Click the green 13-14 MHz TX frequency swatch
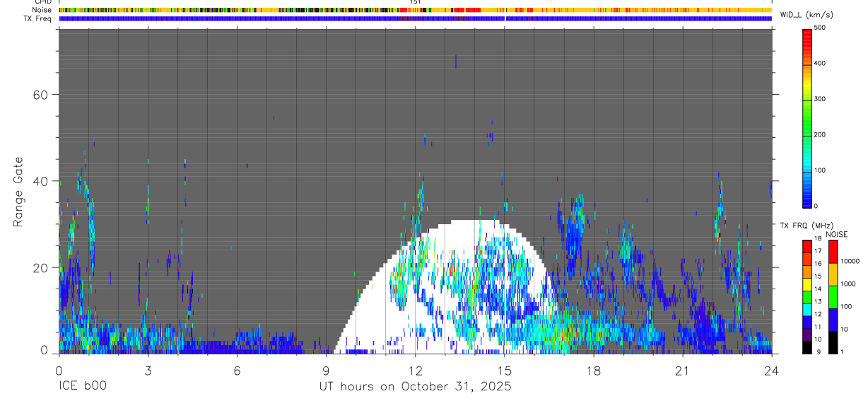The image size is (868, 401). pyautogui.click(x=807, y=296)
